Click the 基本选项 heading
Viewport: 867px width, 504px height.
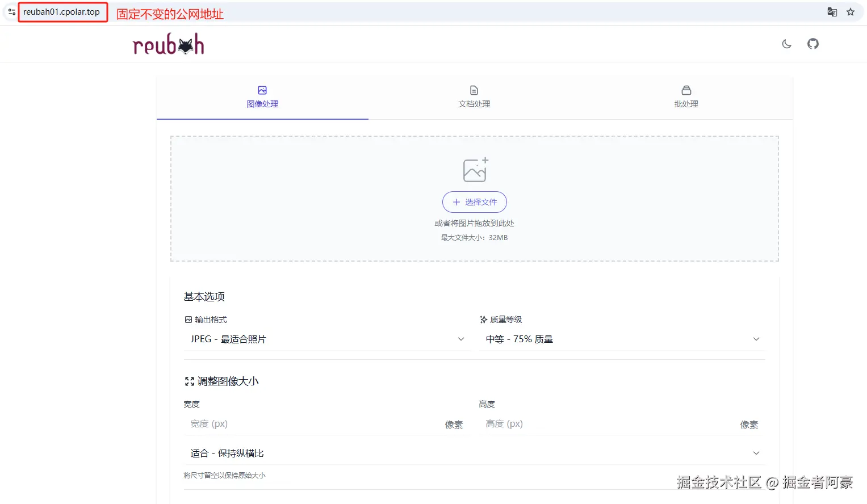coord(204,297)
